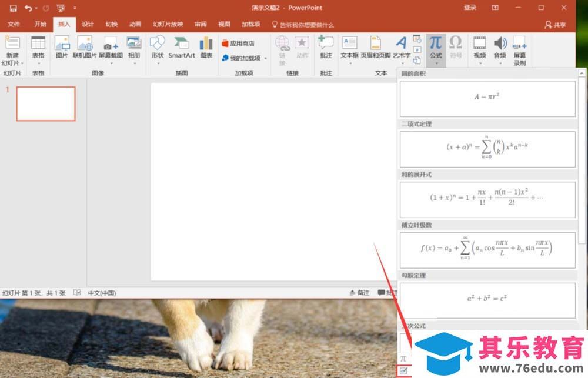Expand the 文本框 dropdown arrow
Image resolution: width=588 pixels, height=378 pixels.
pyautogui.click(x=349, y=63)
